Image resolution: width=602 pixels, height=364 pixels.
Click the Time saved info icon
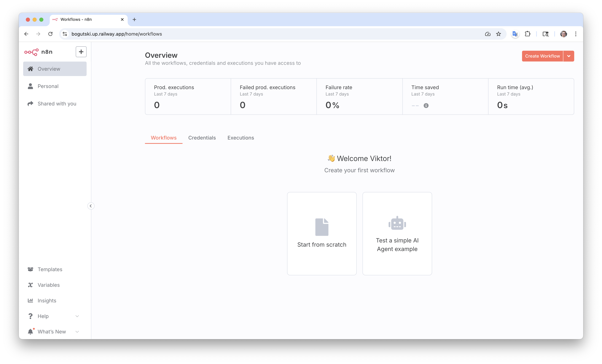click(426, 106)
